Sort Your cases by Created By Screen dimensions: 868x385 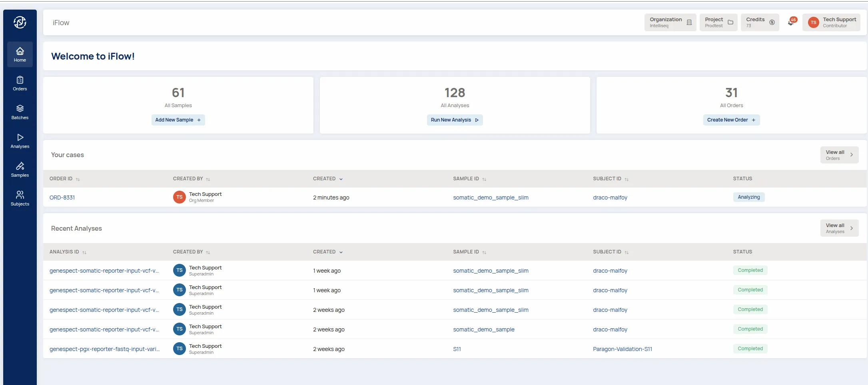pos(192,179)
